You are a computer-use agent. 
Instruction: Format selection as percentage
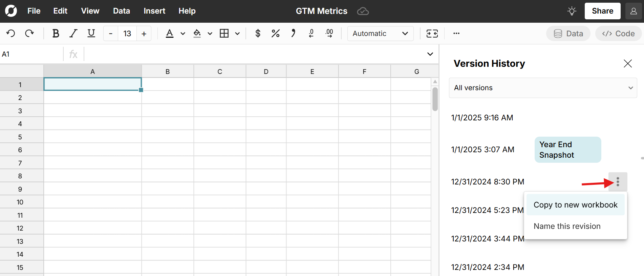pos(275,33)
